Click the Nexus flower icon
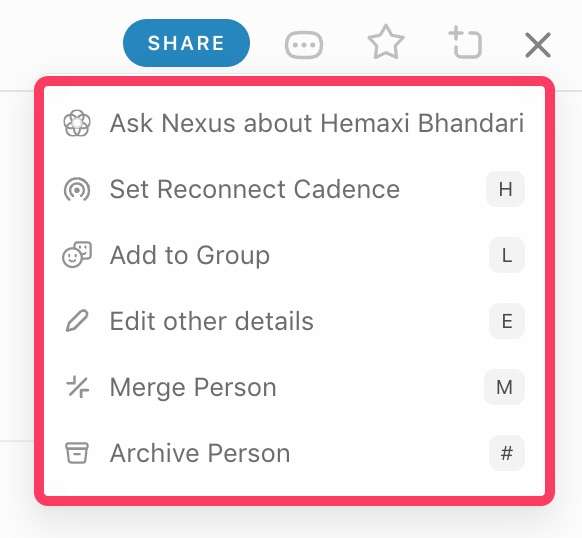The image size is (582, 538). [77, 123]
